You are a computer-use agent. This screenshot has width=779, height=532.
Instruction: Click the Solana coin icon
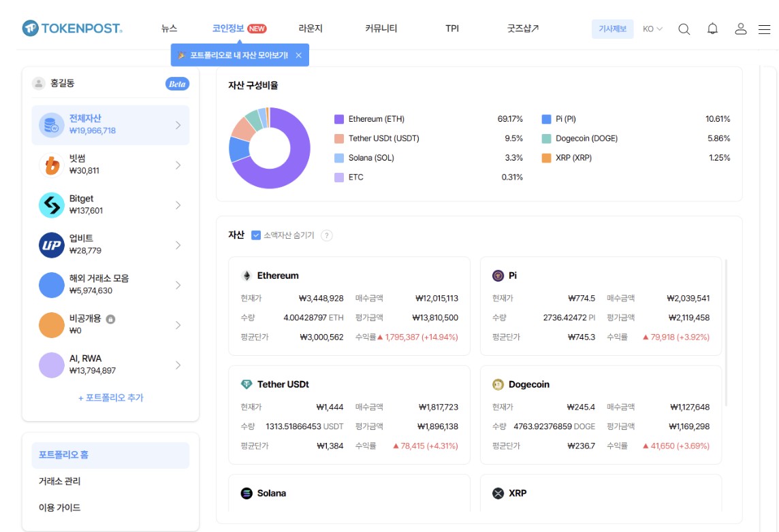(247, 493)
